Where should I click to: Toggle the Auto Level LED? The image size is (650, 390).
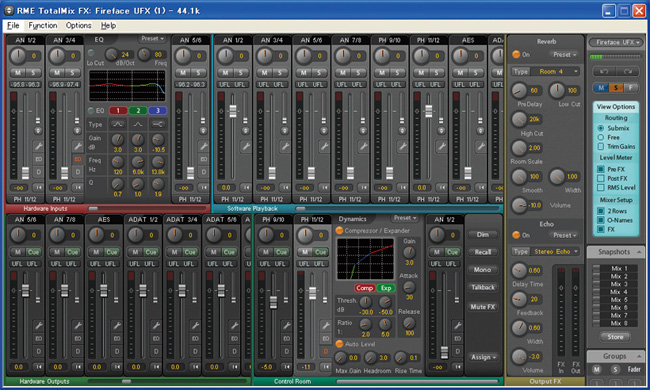click(339, 344)
